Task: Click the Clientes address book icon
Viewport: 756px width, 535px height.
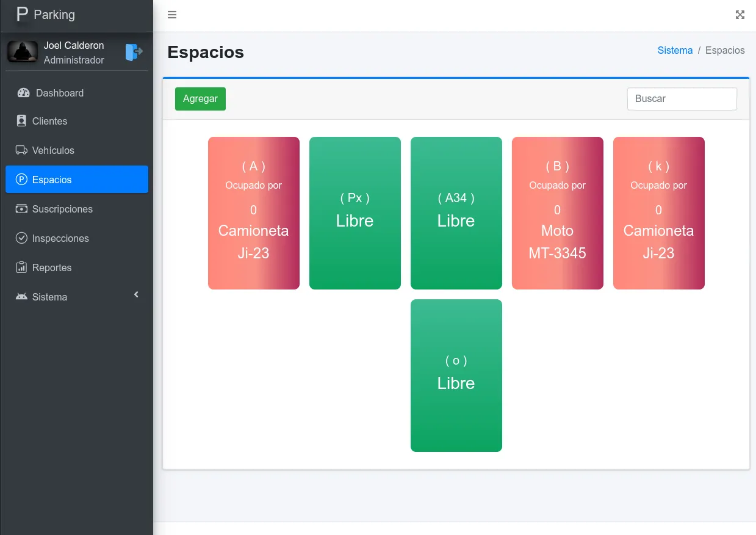Action: (x=22, y=121)
